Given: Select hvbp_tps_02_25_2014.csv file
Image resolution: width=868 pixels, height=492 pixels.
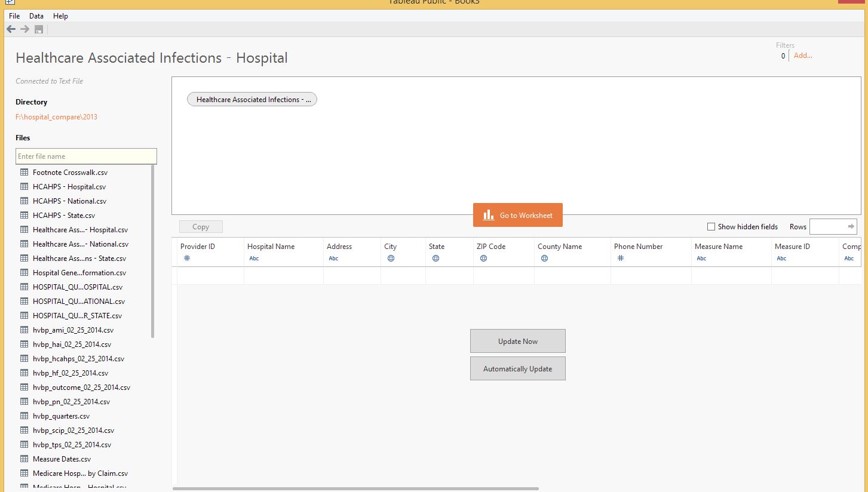Looking at the screenshot, I should coord(72,444).
